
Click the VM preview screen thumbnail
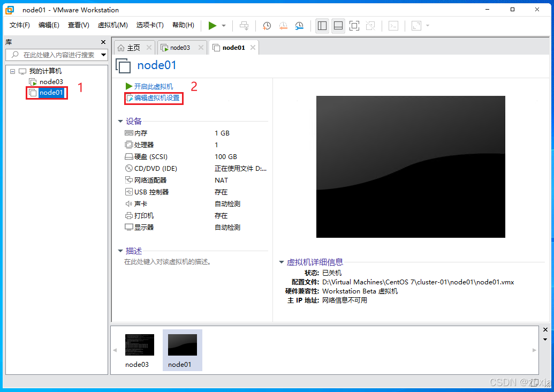[411, 167]
